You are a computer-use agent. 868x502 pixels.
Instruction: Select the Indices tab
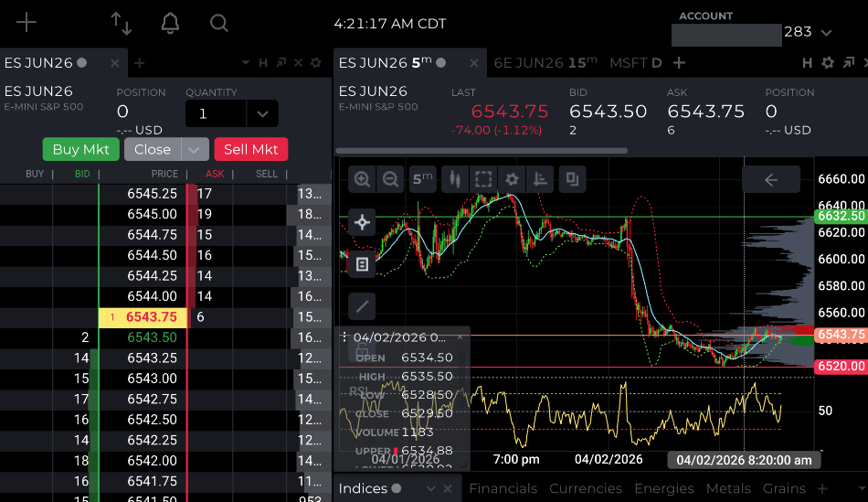[x=363, y=488]
